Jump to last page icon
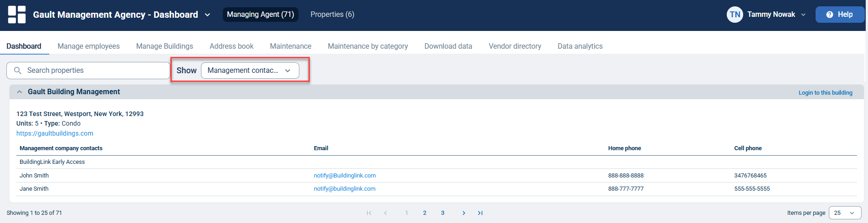868x223 pixels. (480, 213)
